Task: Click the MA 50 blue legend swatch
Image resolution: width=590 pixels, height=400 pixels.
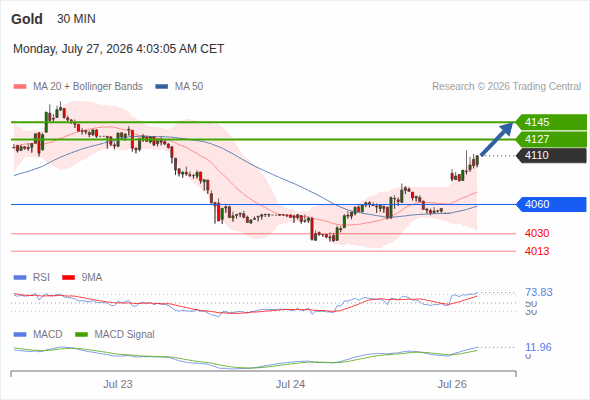Action: click(162, 87)
